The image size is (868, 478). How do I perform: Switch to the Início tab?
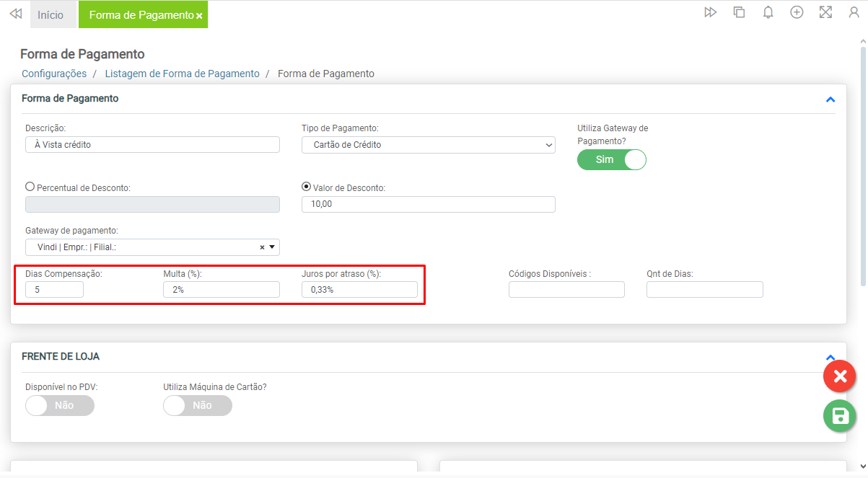pos(51,14)
